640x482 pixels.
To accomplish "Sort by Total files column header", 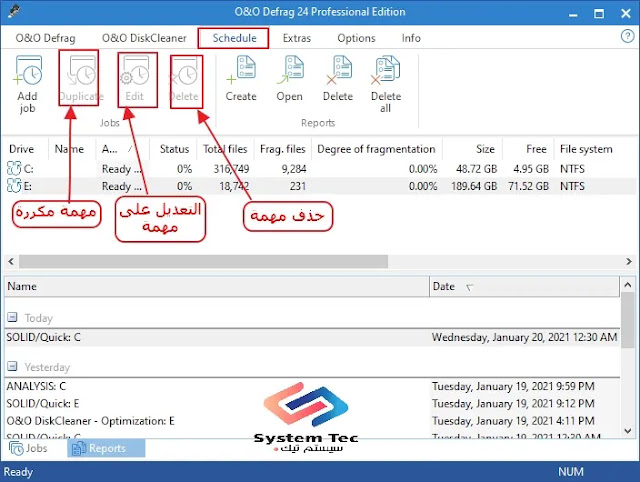I will click(x=225, y=149).
